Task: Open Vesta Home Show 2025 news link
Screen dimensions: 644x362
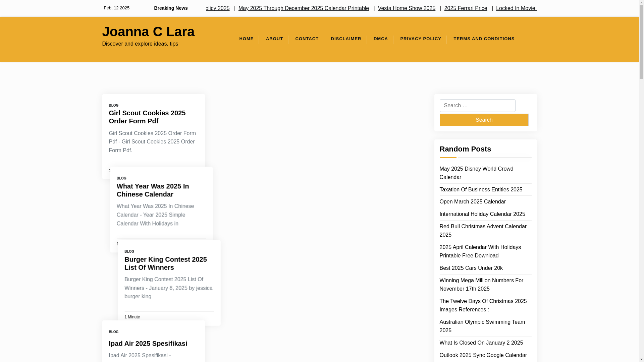Action: (407, 8)
